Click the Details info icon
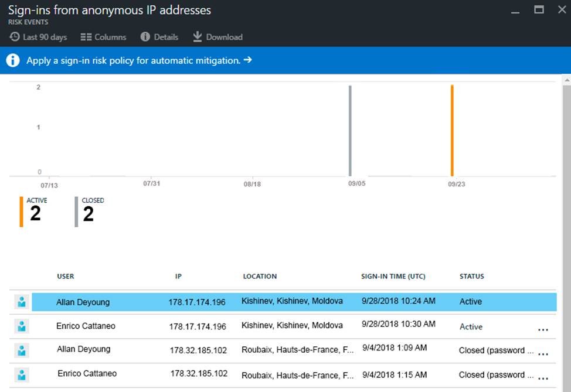Viewport: 571px width, 392px height. click(145, 37)
